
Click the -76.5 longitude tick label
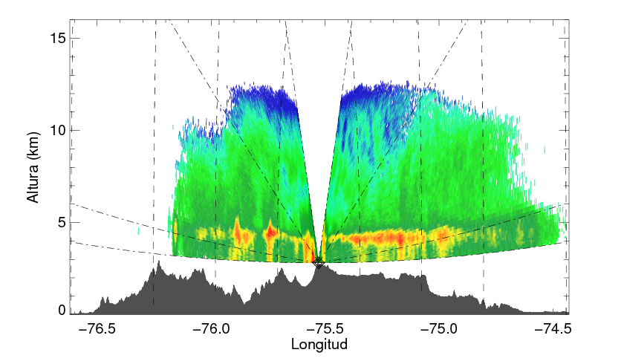tap(97, 329)
